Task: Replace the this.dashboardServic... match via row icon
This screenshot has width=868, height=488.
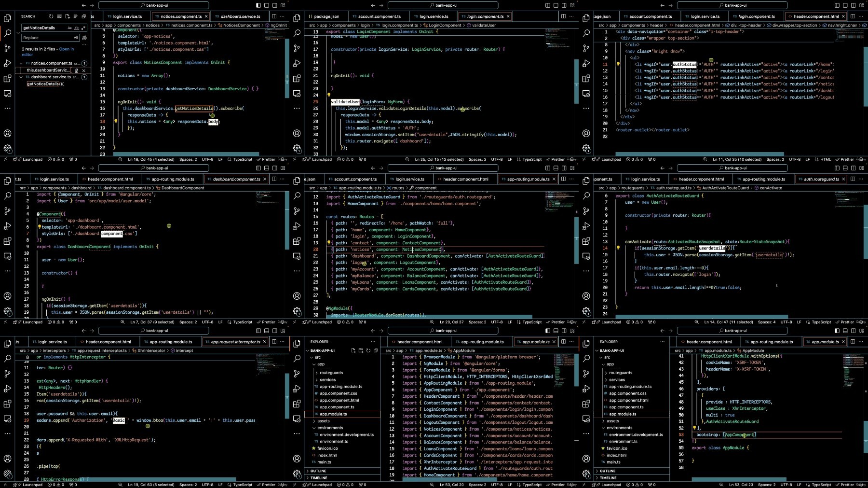Action: click(76, 70)
